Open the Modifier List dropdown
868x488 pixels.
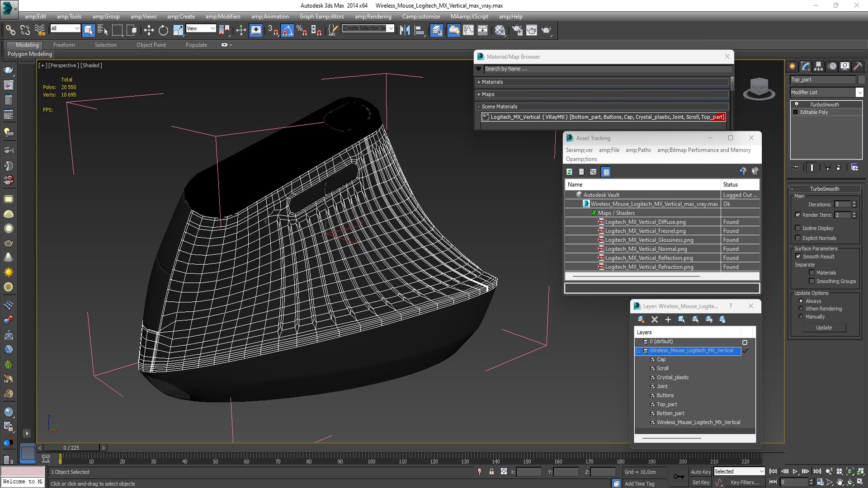[859, 92]
